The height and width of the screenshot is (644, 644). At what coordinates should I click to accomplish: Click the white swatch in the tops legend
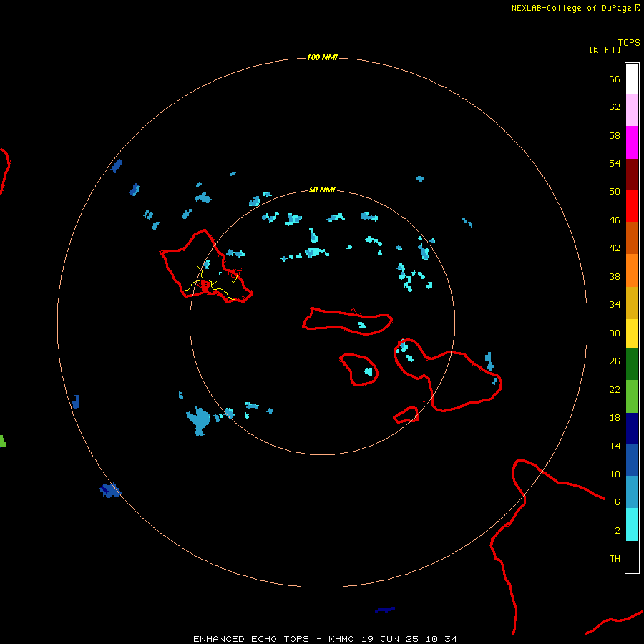pyautogui.click(x=632, y=79)
